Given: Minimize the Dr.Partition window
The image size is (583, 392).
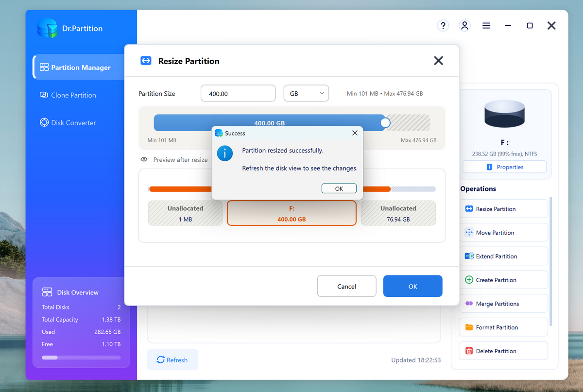Looking at the screenshot, I should point(508,25).
